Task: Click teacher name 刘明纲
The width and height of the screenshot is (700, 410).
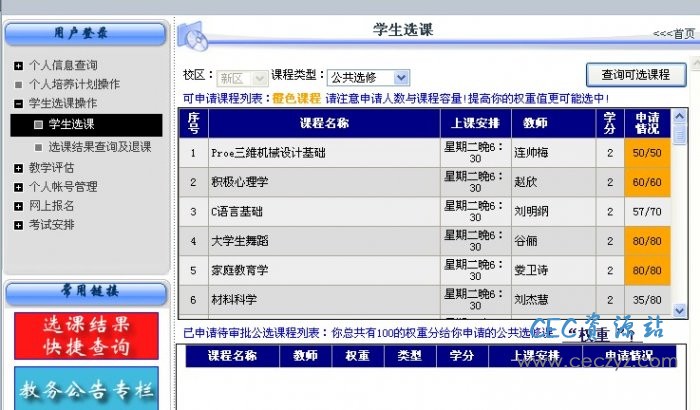Action: (531, 212)
